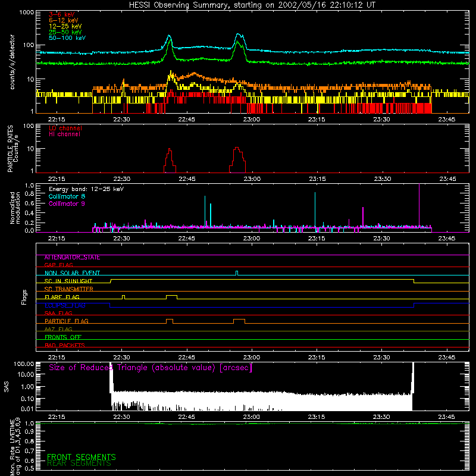Click the NON_SOLAR_EVENT flag pulse
Screen dimensions: 476x476
[237, 273]
